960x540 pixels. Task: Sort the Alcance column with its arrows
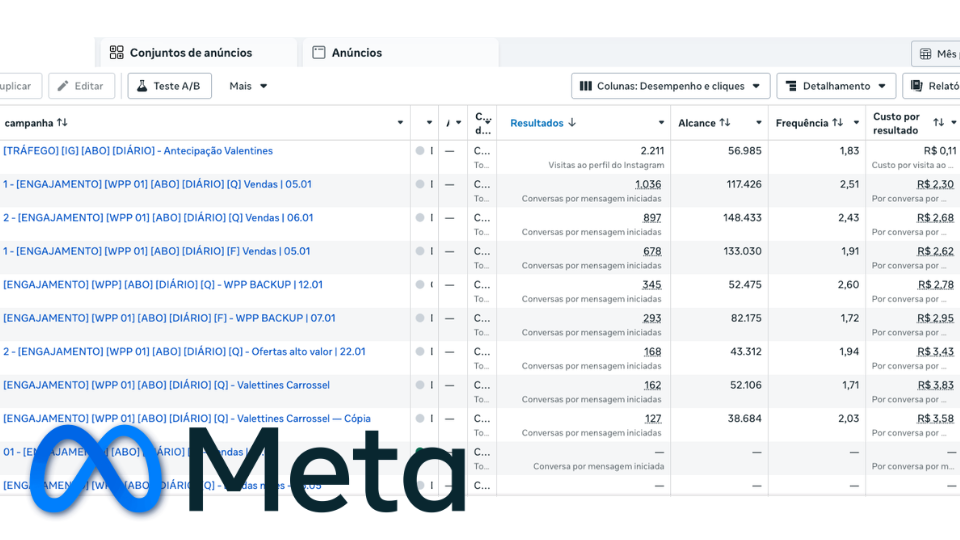click(x=725, y=123)
